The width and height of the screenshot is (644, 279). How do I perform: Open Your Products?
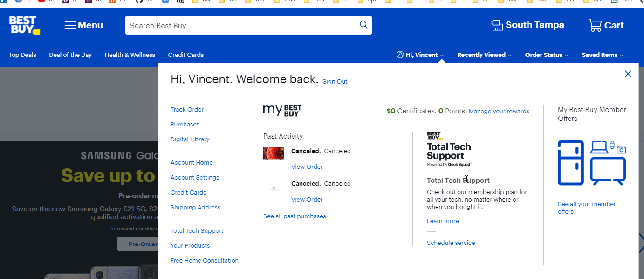pos(190,246)
